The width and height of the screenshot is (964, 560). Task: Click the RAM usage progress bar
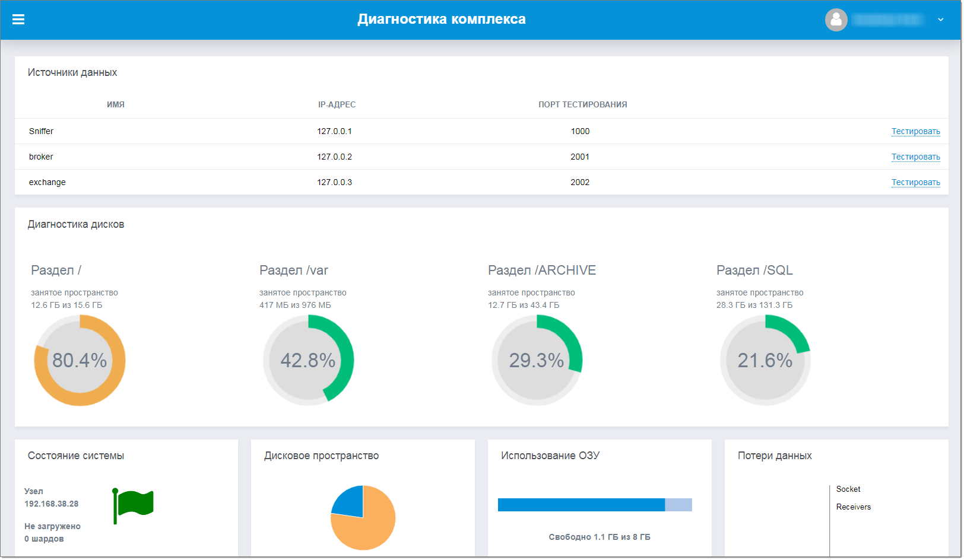[595, 505]
